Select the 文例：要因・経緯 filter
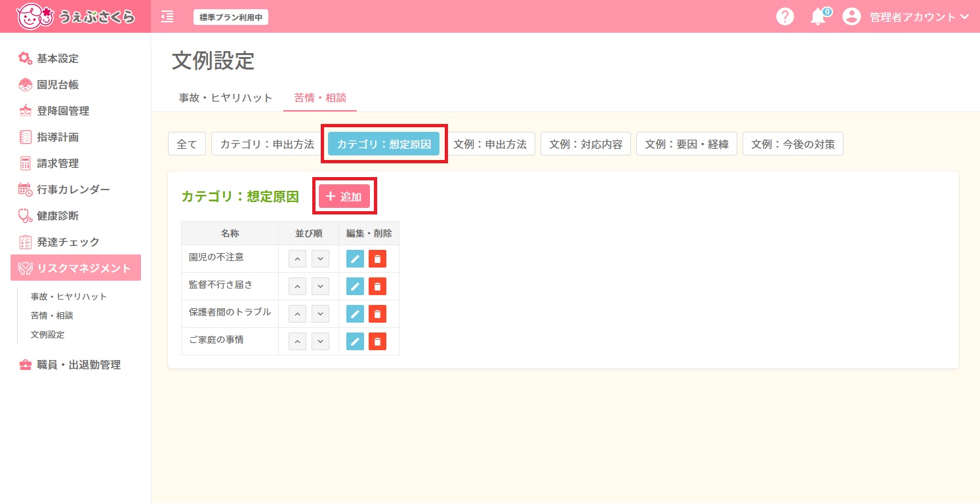The height and width of the screenshot is (503, 980). pos(687,144)
